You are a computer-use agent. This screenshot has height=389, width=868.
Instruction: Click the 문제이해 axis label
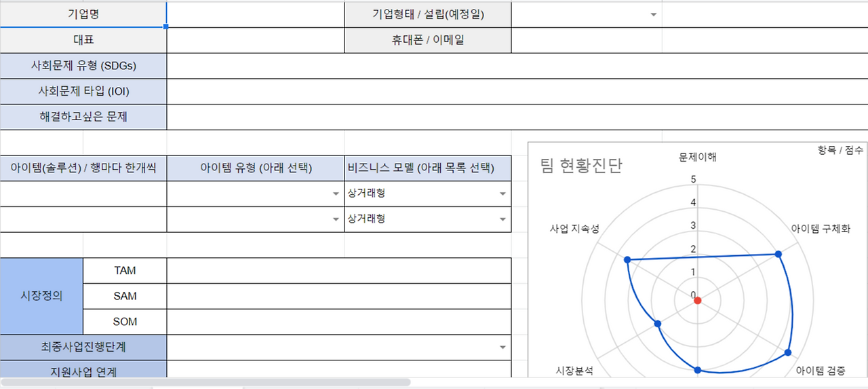[698, 157]
